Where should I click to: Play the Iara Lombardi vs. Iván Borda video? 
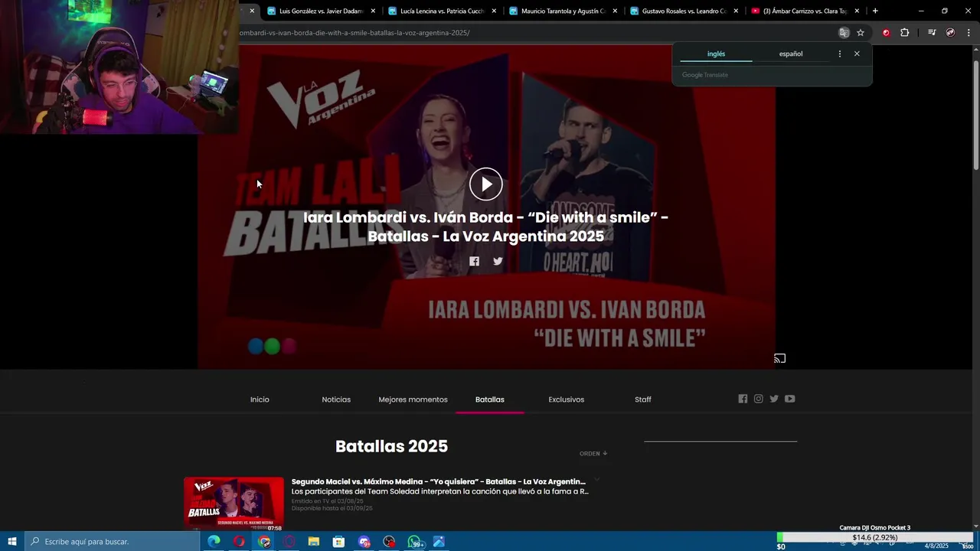[486, 184]
